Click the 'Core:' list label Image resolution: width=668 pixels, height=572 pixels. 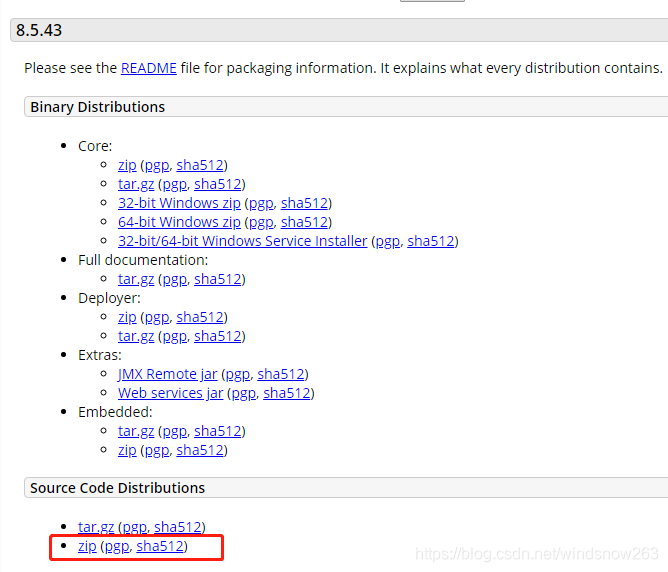tap(95, 146)
